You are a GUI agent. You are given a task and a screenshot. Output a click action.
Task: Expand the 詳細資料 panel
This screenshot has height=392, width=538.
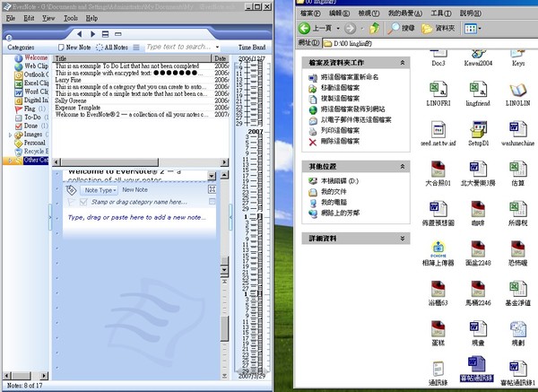(x=402, y=239)
